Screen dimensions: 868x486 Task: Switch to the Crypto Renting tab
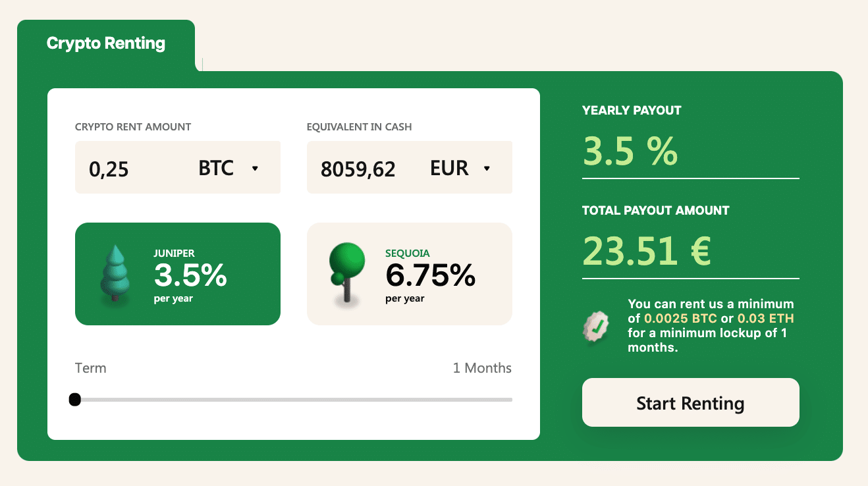(x=105, y=43)
